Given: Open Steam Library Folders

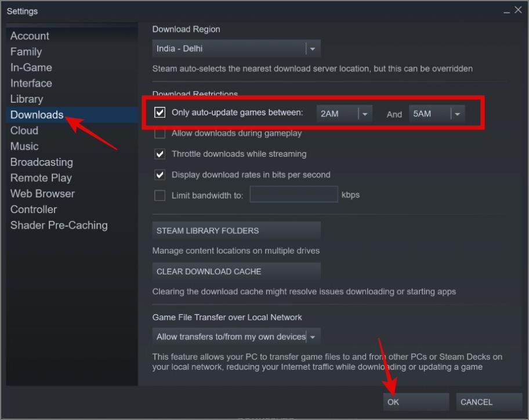Looking at the screenshot, I should 236,231.
